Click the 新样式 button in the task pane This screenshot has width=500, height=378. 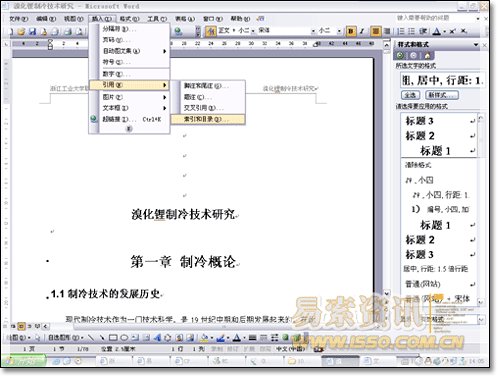click(442, 95)
